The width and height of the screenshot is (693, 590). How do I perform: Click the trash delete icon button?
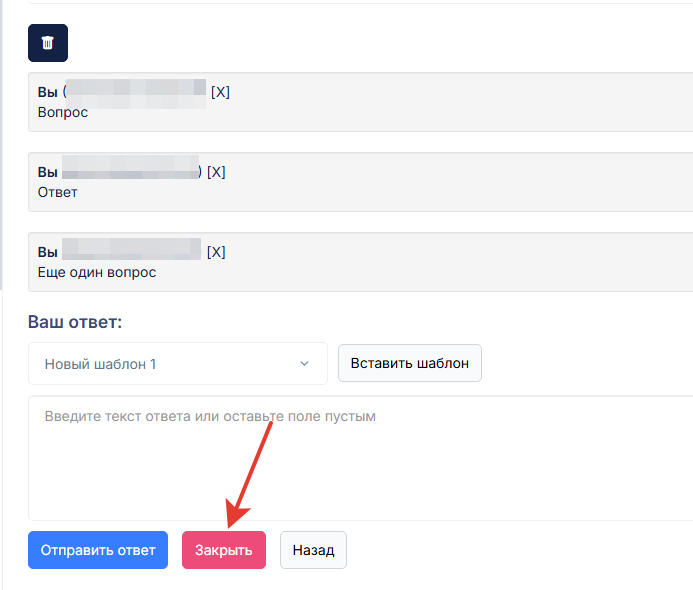[x=48, y=43]
